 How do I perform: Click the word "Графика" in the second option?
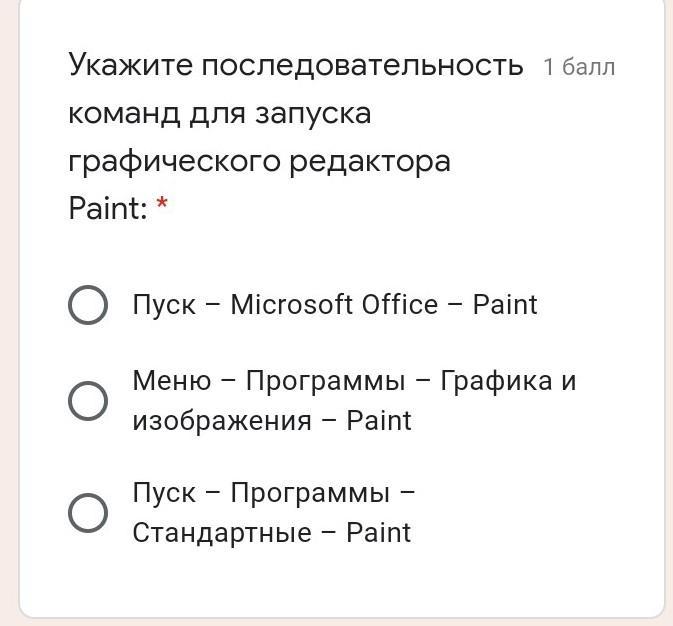497,381
